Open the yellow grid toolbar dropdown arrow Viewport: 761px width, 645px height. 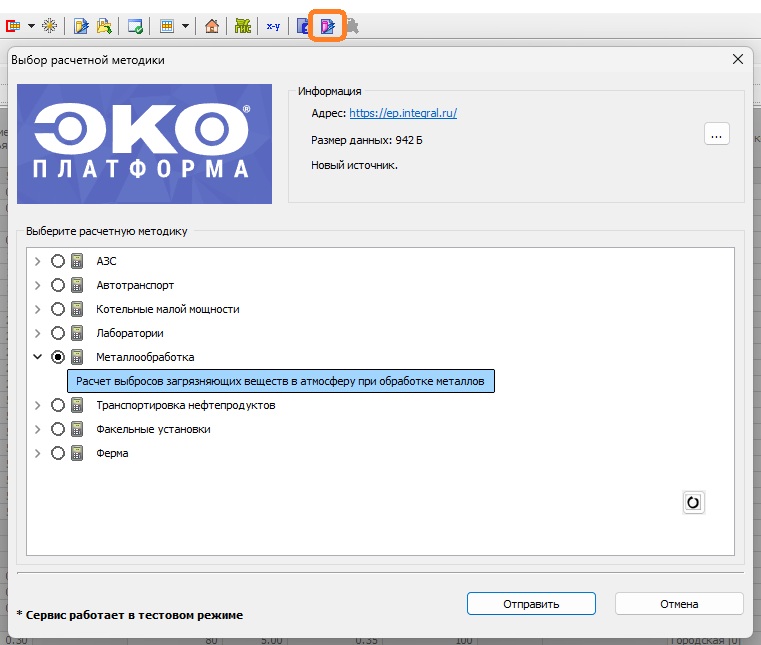(x=186, y=26)
